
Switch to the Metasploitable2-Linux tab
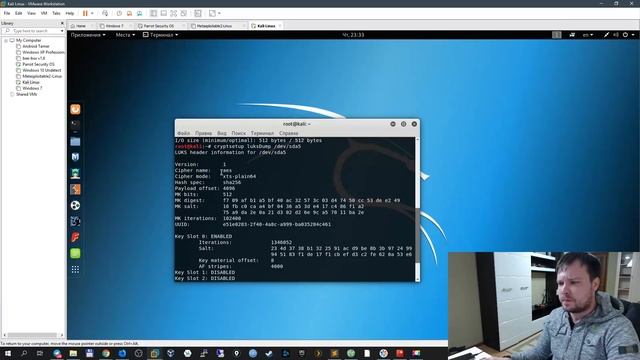pyautogui.click(x=214, y=26)
